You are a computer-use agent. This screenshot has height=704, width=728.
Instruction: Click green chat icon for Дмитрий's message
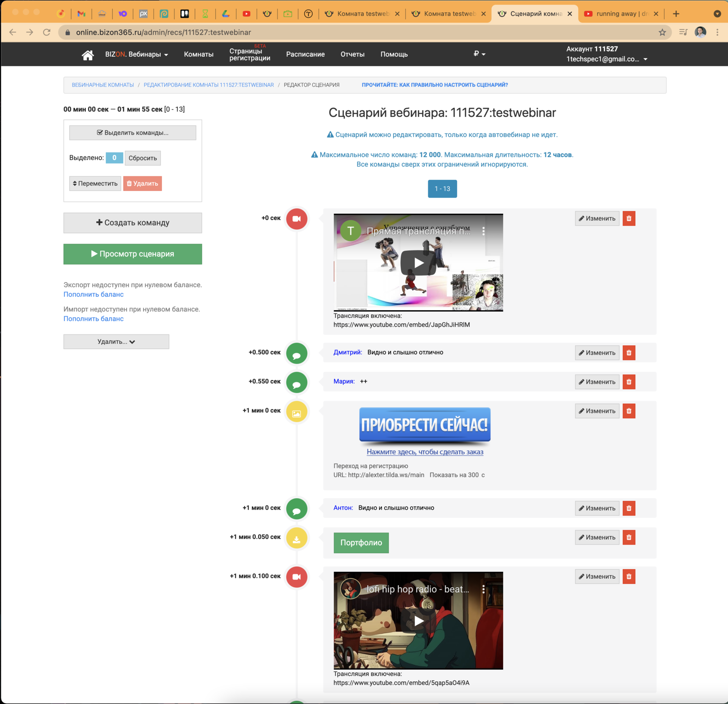click(x=296, y=354)
